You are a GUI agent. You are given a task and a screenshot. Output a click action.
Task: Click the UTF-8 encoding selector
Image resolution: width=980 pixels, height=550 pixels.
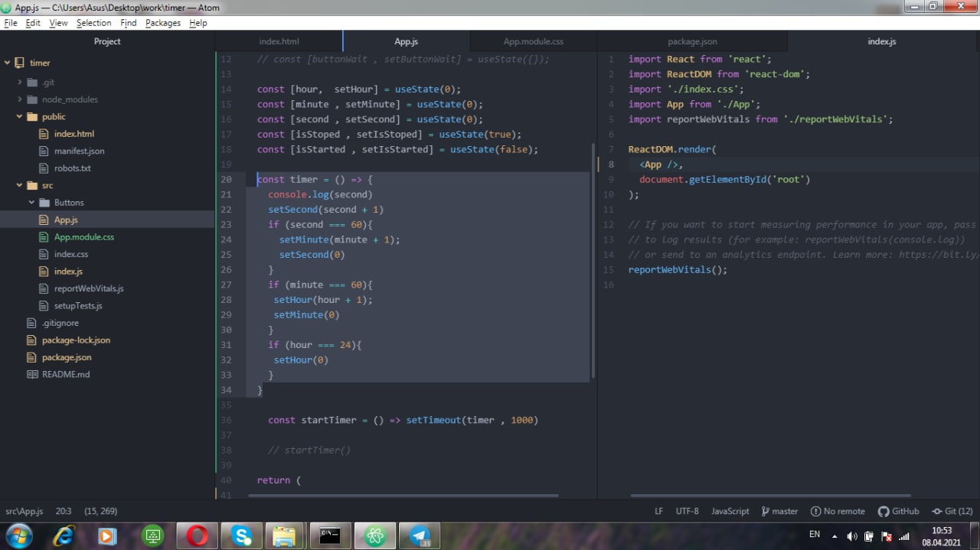tap(687, 511)
